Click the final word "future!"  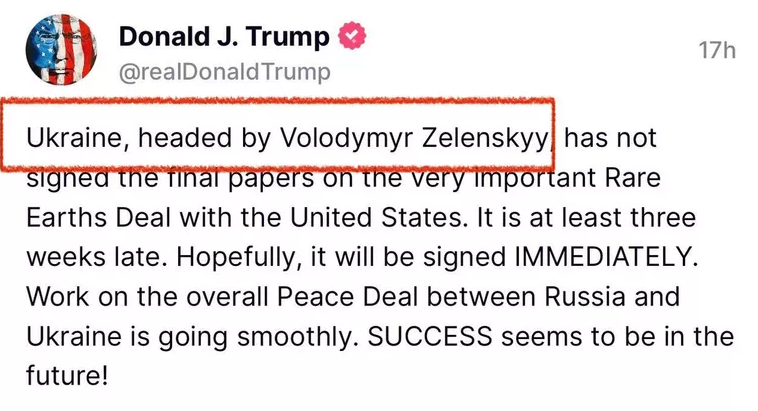click(x=69, y=377)
